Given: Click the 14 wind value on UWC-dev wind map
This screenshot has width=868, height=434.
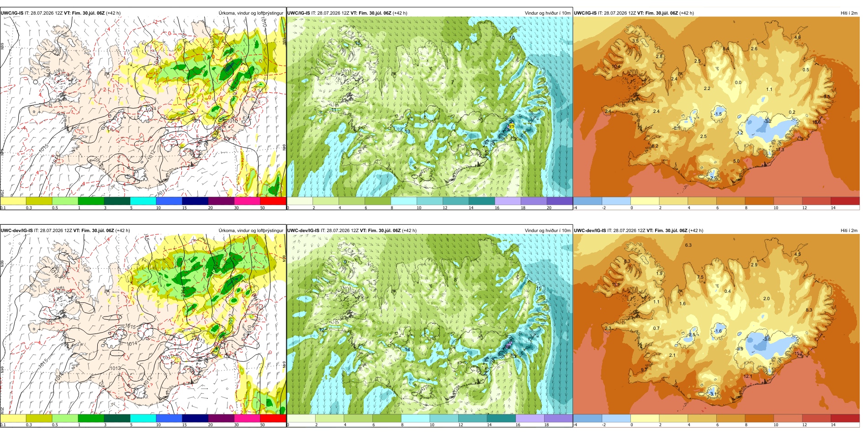Looking at the screenshot, I should pyautogui.click(x=408, y=350).
